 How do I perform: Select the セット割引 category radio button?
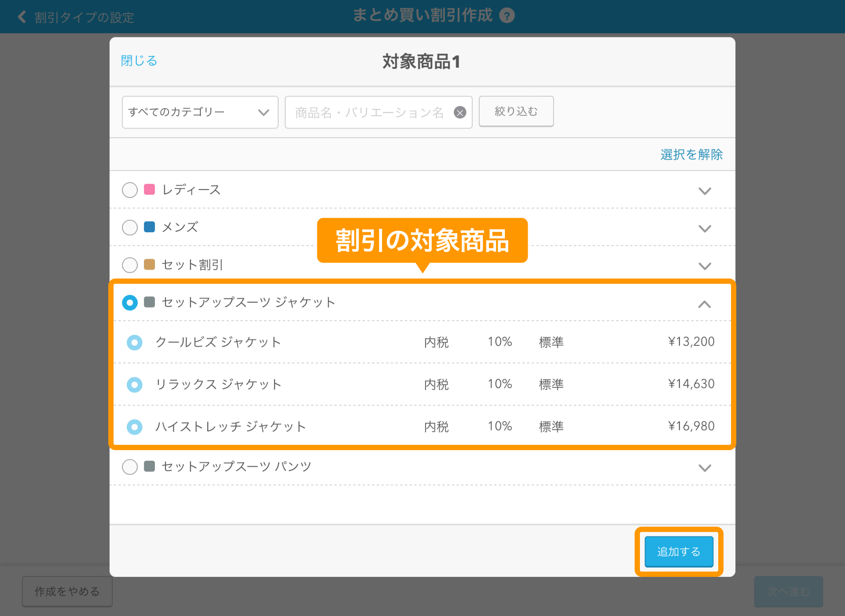pos(130,265)
